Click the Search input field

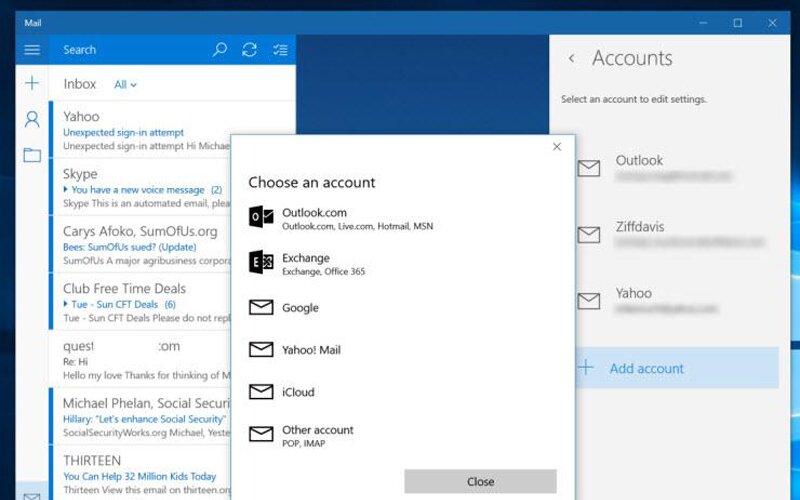coord(130,49)
